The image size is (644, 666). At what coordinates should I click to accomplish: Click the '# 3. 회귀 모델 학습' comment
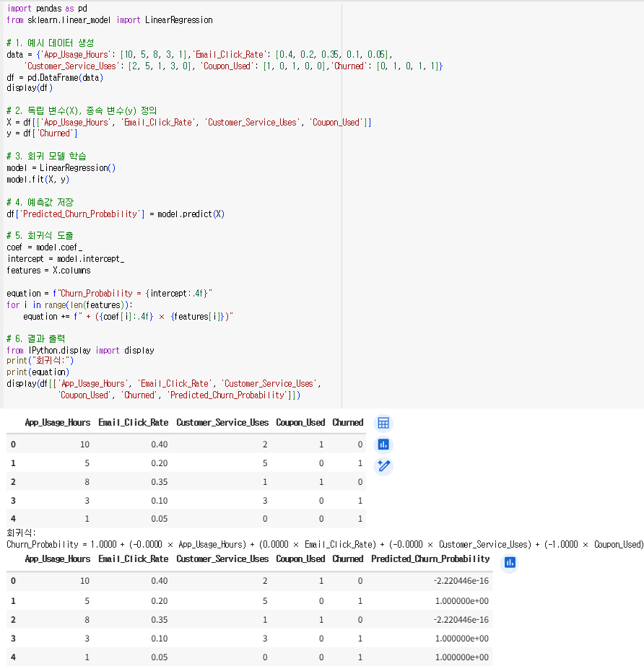pyautogui.click(x=46, y=157)
